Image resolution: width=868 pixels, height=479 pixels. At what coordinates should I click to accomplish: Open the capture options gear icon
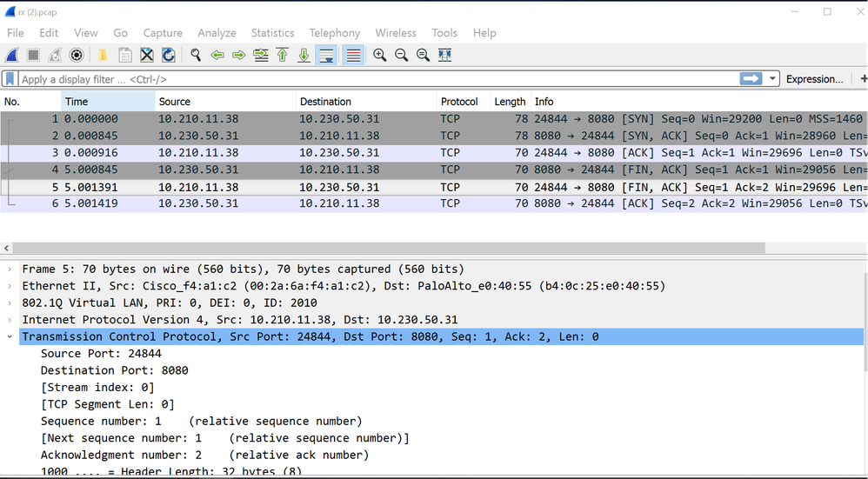(x=77, y=55)
